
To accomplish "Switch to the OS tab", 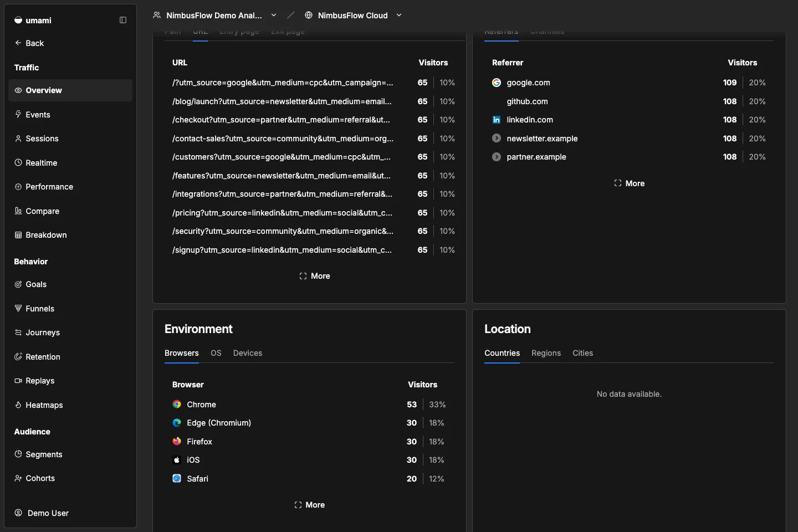I will pyautogui.click(x=216, y=353).
